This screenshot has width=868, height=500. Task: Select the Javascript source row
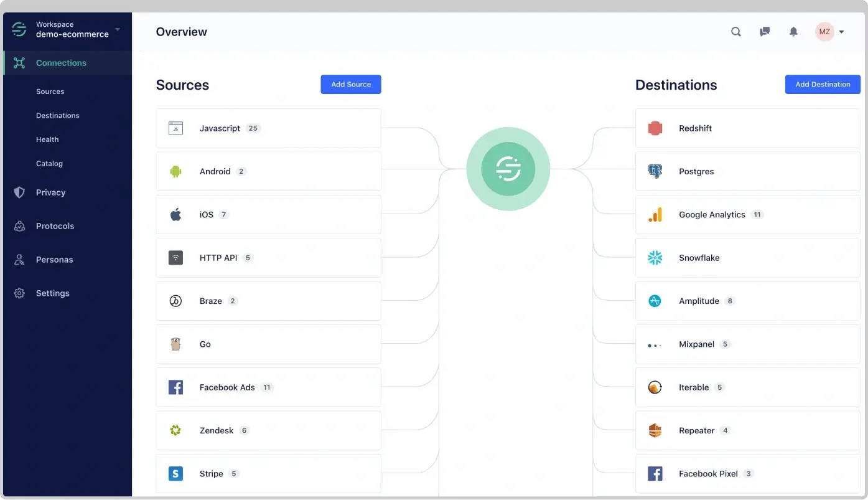(268, 128)
